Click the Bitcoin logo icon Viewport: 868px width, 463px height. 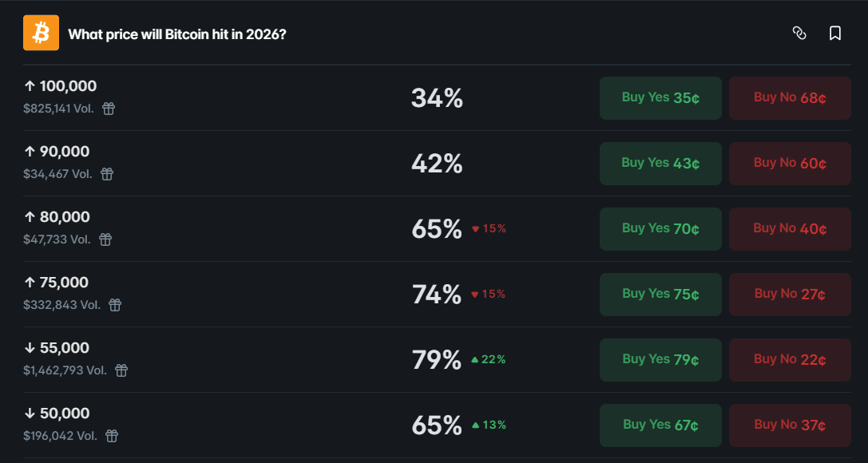click(x=40, y=32)
